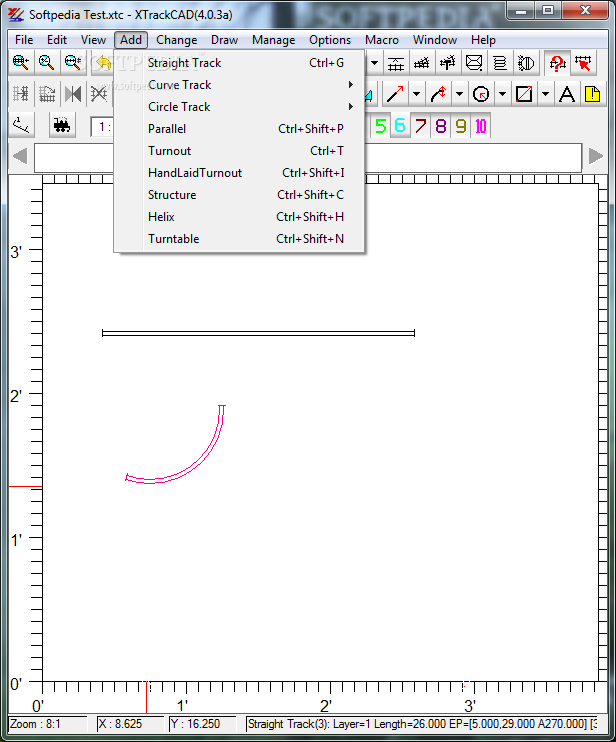Open the Help menu
616x742 pixels.
tap(483, 40)
